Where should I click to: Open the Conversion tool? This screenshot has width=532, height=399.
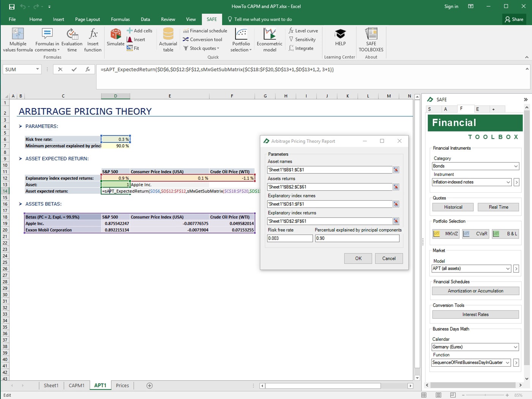pyautogui.click(x=203, y=40)
